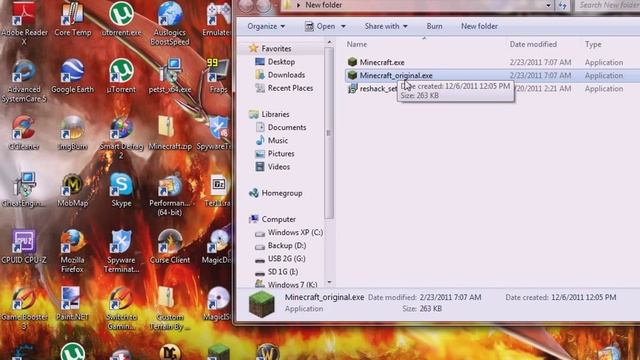The width and height of the screenshot is (640, 360).
Task: Launch MobMap from the desktop
Action: tap(72, 189)
